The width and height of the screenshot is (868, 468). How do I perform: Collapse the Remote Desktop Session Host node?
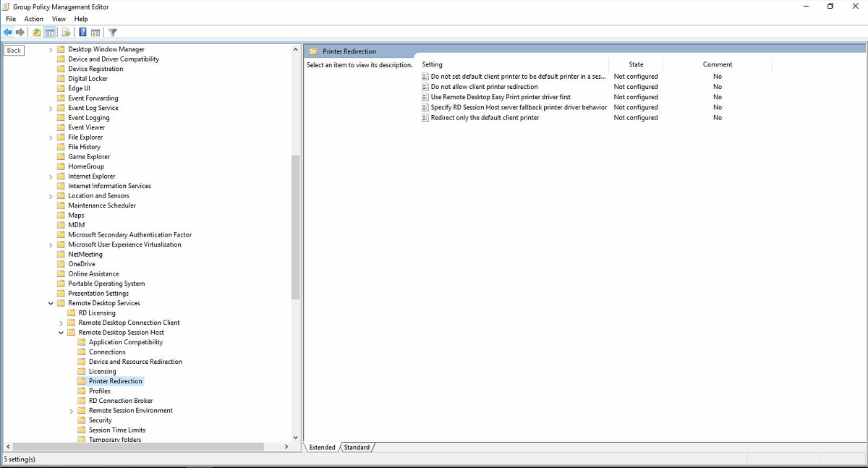(x=61, y=332)
